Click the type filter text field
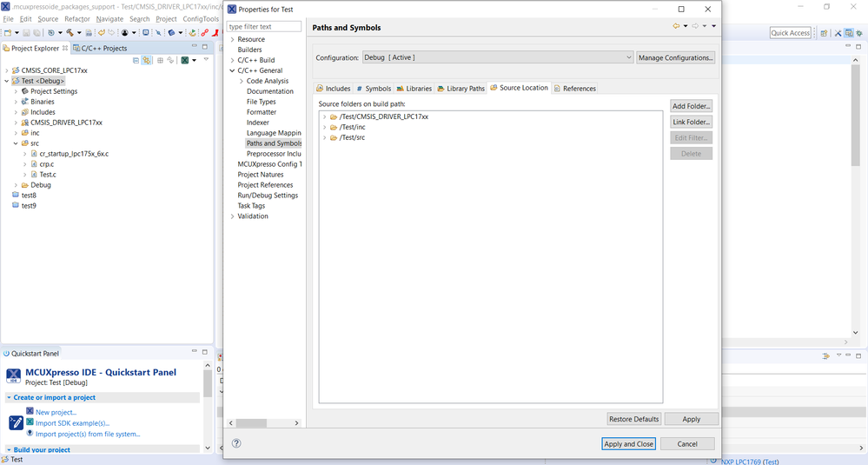This screenshot has height=465, width=868. coord(264,27)
